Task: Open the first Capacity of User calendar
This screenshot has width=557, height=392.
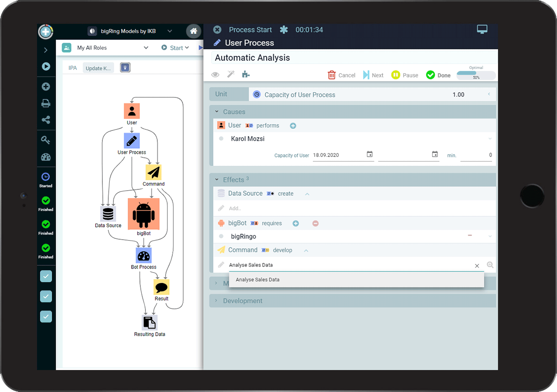Action: pos(370,155)
